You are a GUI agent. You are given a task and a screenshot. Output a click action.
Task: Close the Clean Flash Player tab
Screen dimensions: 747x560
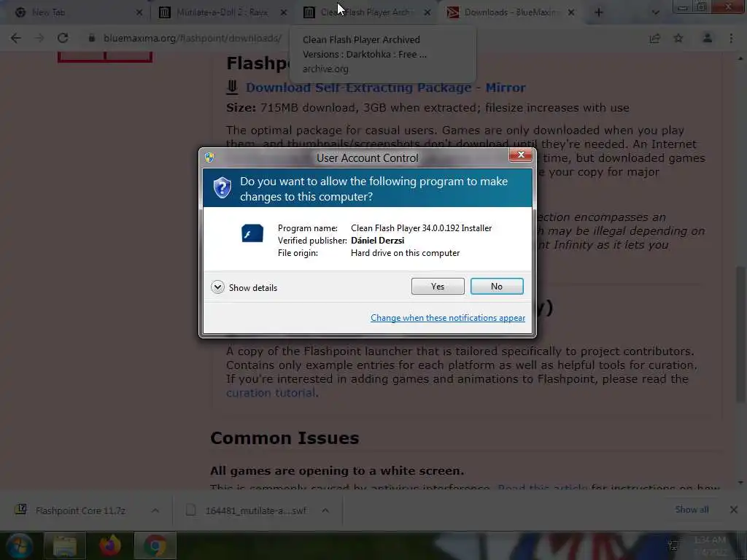coord(427,13)
